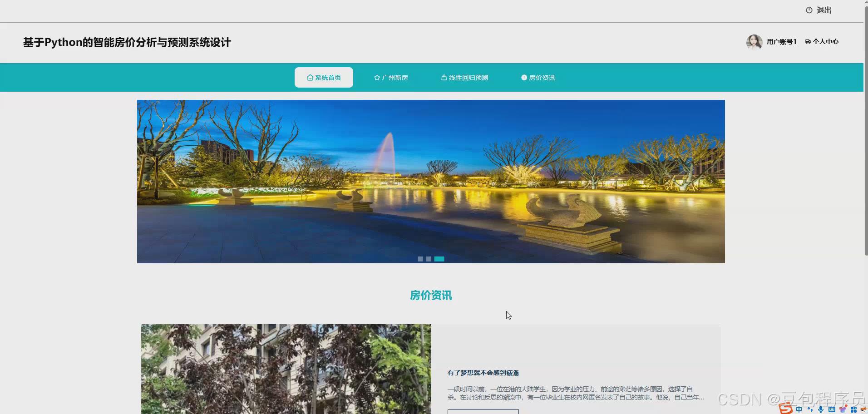This screenshot has height=414, width=868.
Task: Click the power icon next to 退出
Action: pos(809,10)
